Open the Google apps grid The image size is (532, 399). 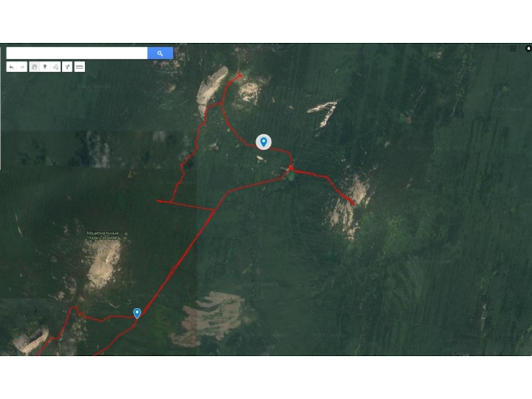coord(513,49)
